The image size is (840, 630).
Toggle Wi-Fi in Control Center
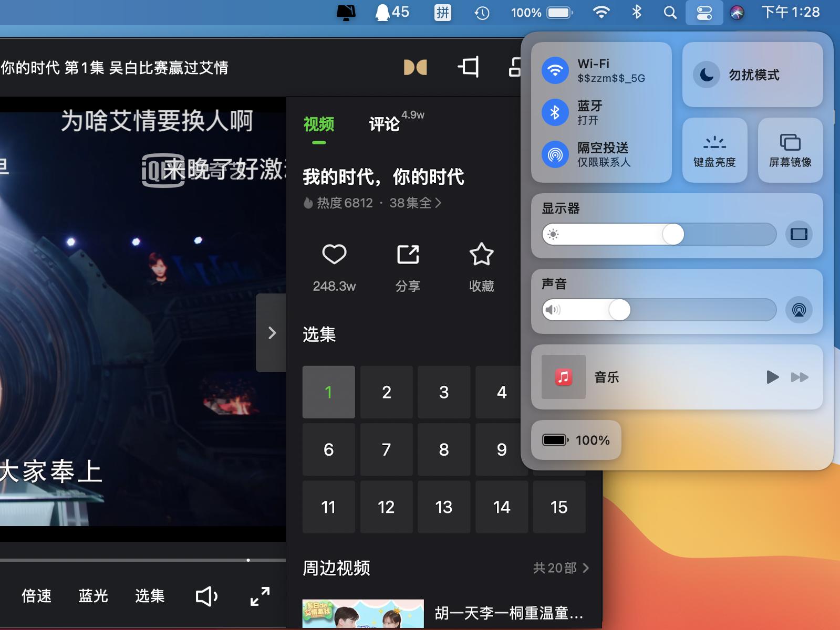pos(555,70)
